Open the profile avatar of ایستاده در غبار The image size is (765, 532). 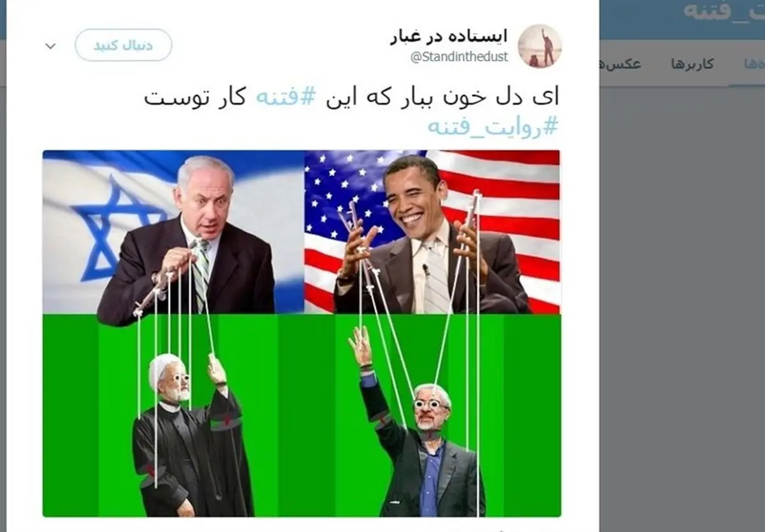pos(539,46)
